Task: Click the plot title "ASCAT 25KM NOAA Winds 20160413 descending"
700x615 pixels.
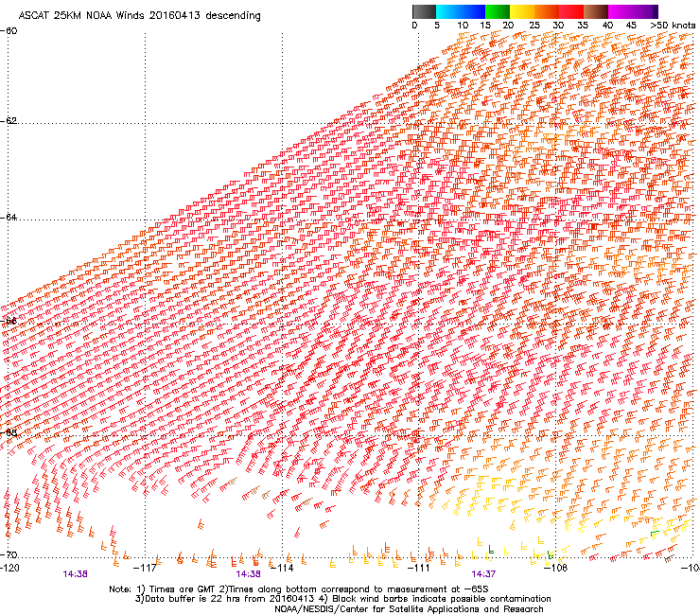Action: [x=139, y=15]
